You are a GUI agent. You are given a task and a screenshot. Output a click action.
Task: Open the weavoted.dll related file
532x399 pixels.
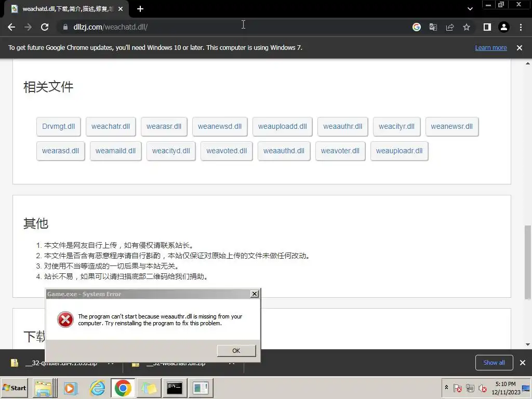[x=227, y=151]
